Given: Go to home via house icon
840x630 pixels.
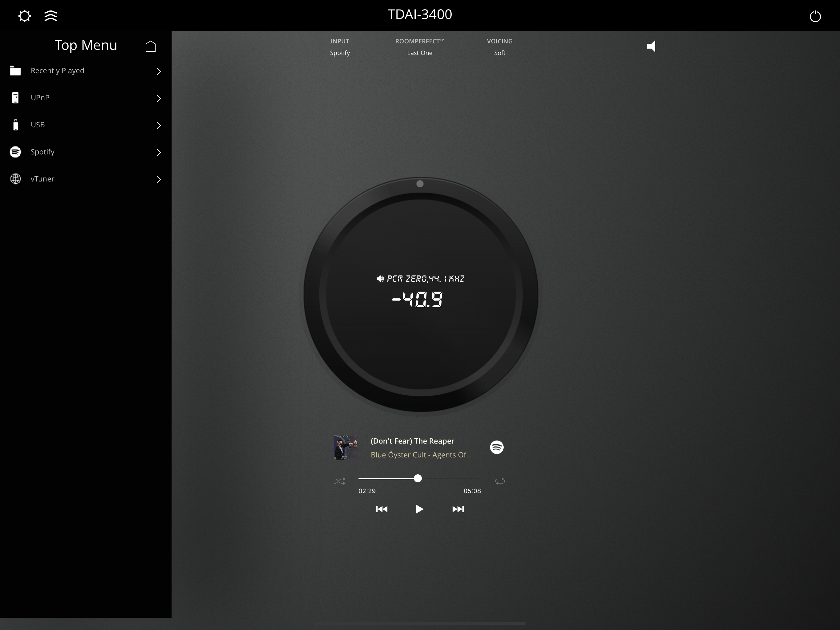Looking at the screenshot, I should point(151,46).
